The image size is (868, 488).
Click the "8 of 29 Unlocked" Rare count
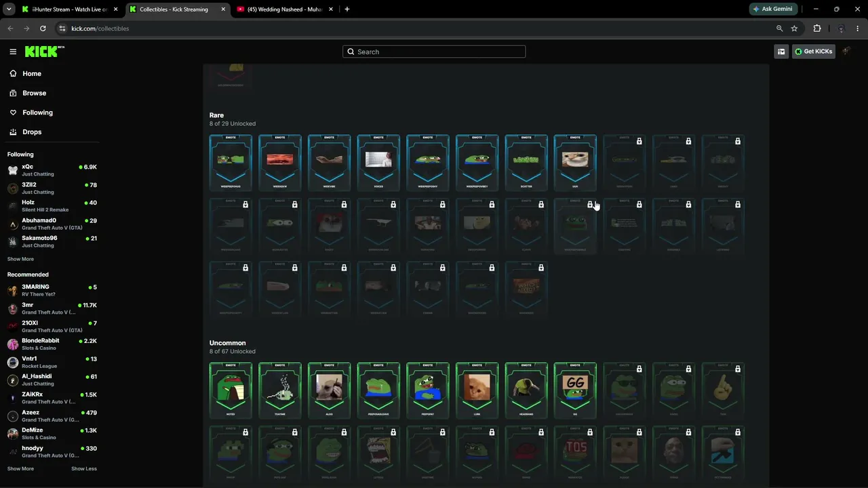pyautogui.click(x=233, y=124)
